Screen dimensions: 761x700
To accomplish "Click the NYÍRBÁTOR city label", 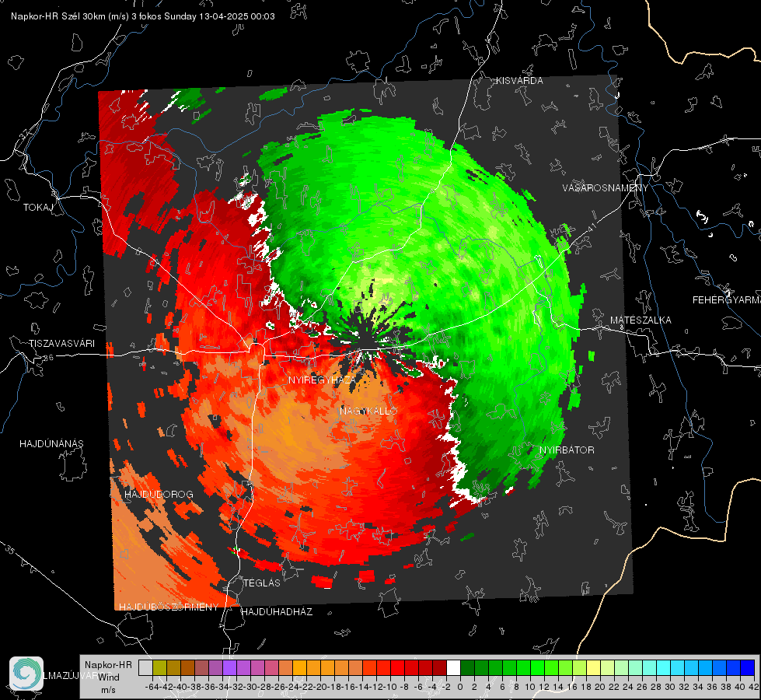I will tap(567, 450).
